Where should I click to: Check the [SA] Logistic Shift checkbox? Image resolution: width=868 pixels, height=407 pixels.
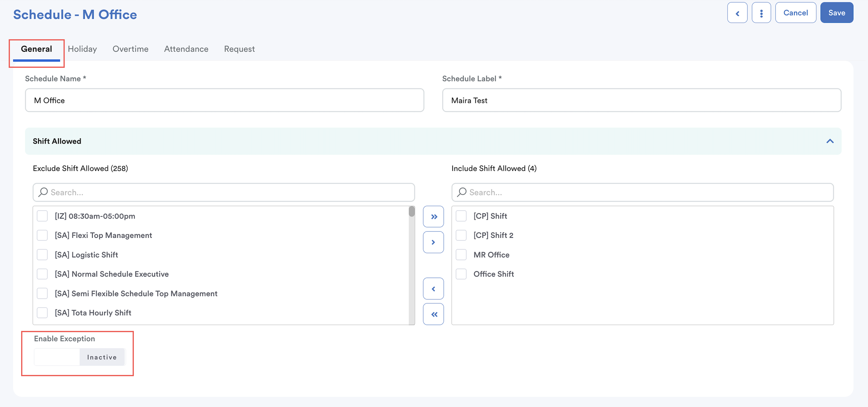point(42,255)
